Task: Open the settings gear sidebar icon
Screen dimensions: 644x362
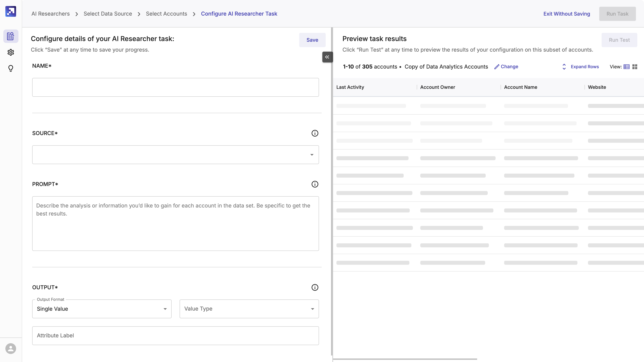Action: [11, 52]
